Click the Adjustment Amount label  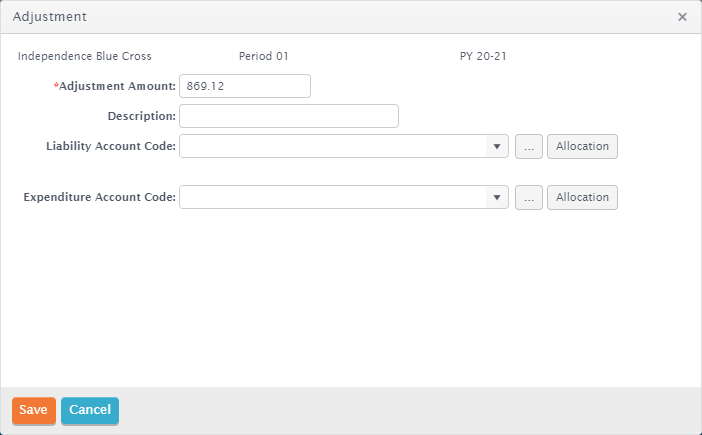click(115, 86)
